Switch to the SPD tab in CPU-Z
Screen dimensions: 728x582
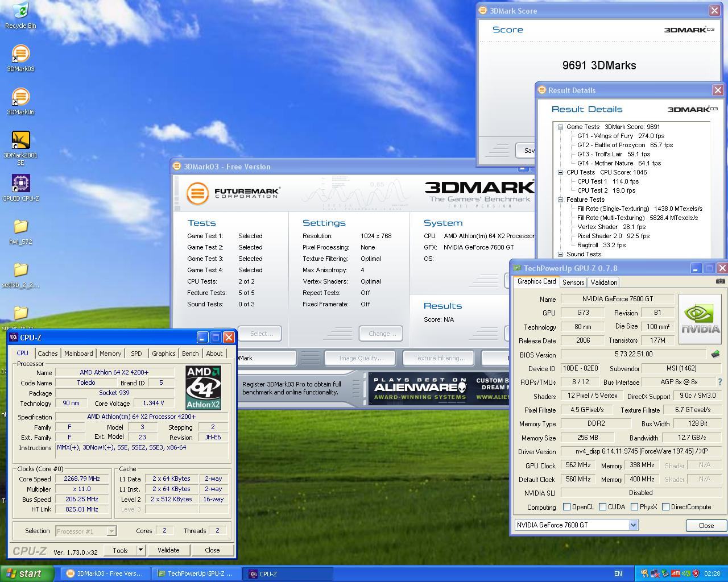(136, 353)
